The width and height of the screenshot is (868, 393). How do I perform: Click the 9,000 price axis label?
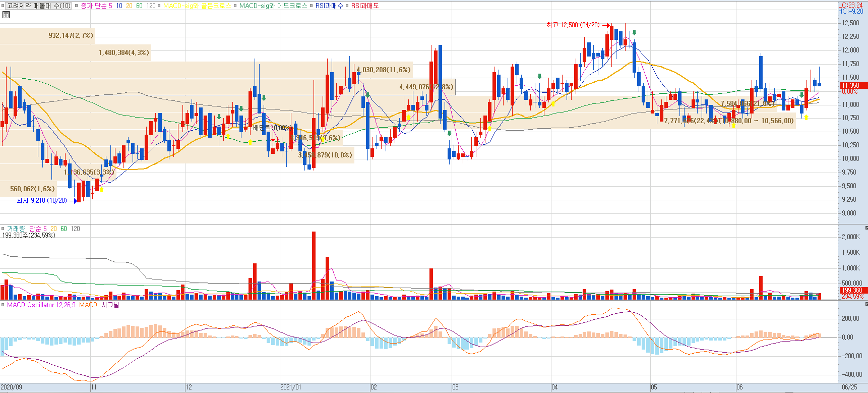tap(849, 213)
